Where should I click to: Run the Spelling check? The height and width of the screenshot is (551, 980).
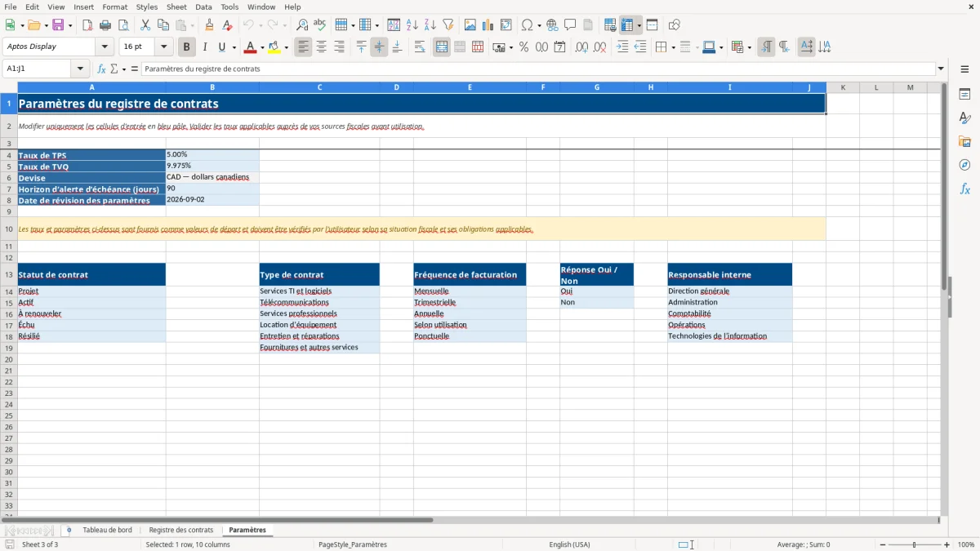pos(320,25)
